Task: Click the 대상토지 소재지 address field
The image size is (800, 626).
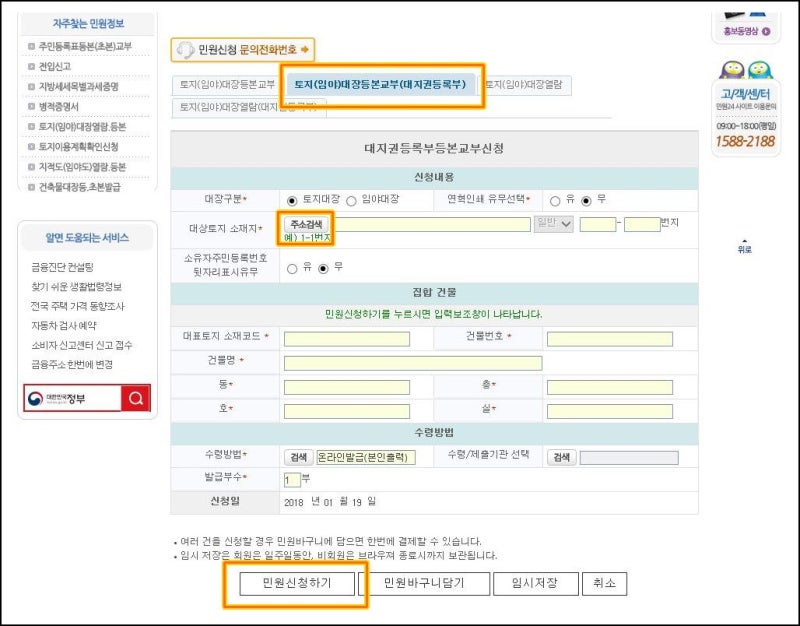Action: 431,224
